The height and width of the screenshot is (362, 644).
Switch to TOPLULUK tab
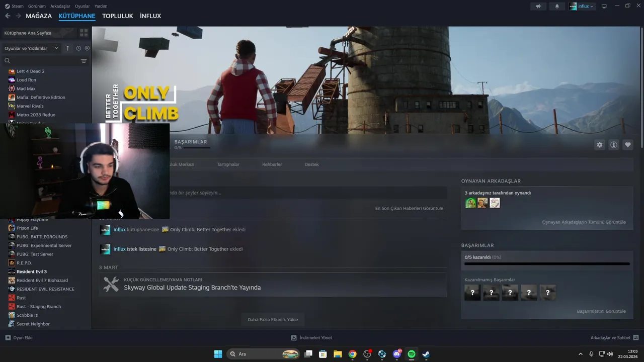118,16
